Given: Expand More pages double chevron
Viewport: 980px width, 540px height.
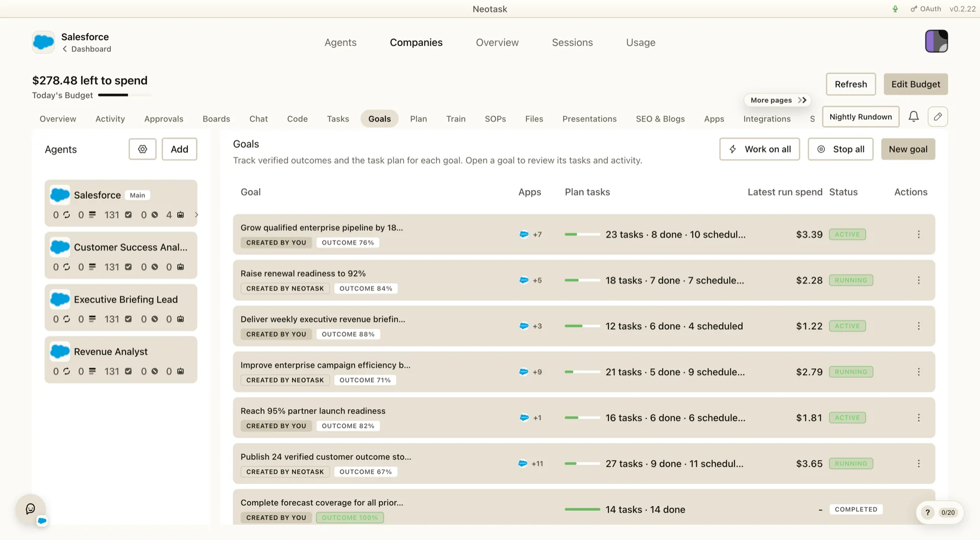Looking at the screenshot, I should (x=802, y=100).
